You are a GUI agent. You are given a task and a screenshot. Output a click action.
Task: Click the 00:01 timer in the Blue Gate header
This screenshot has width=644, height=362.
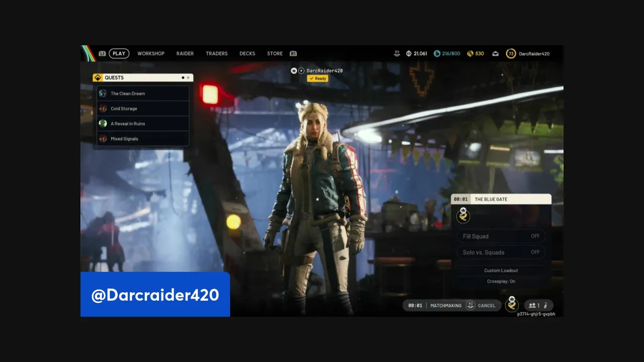[460, 199]
